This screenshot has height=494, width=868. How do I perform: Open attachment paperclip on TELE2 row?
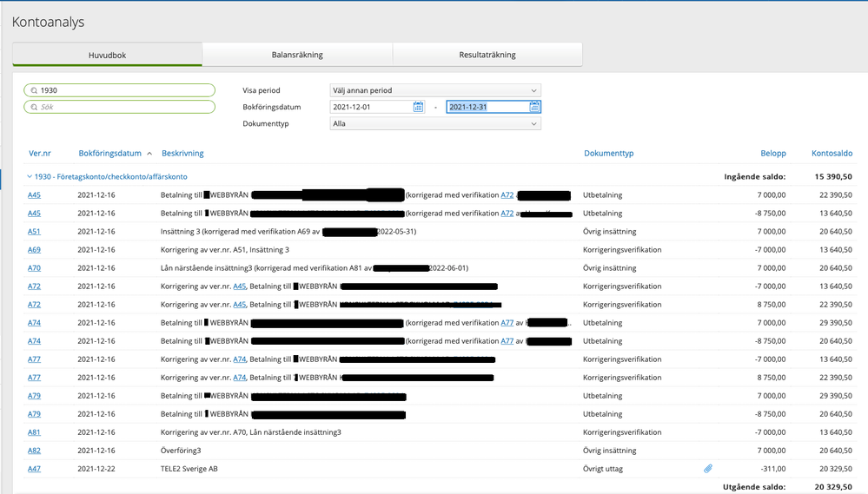pos(708,469)
